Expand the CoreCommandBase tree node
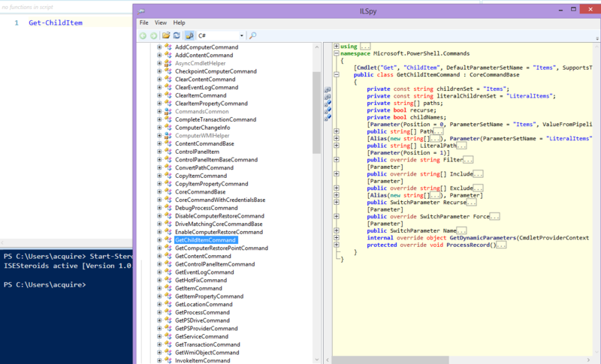Viewport: 601px width, 364px height. tap(159, 192)
